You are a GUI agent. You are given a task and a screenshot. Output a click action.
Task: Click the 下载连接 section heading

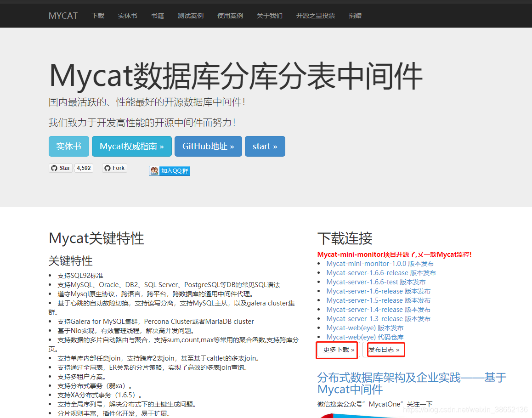pyautogui.click(x=345, y=238)
